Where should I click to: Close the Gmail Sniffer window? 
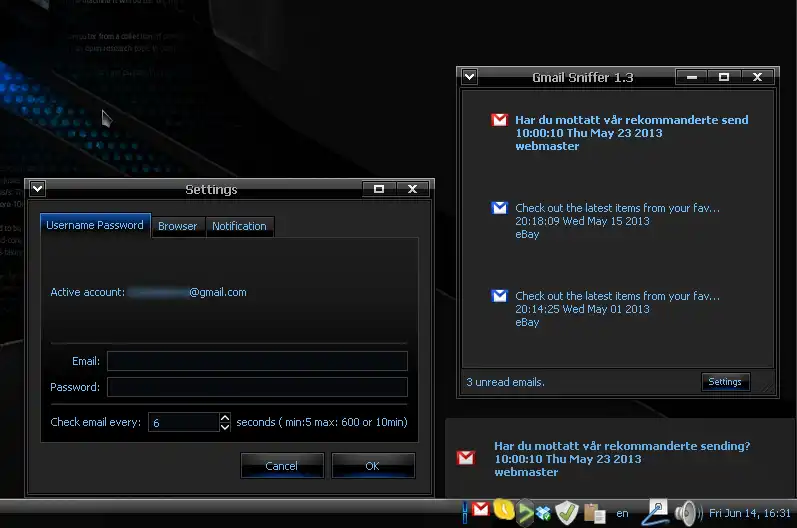[x=757, y=77]
